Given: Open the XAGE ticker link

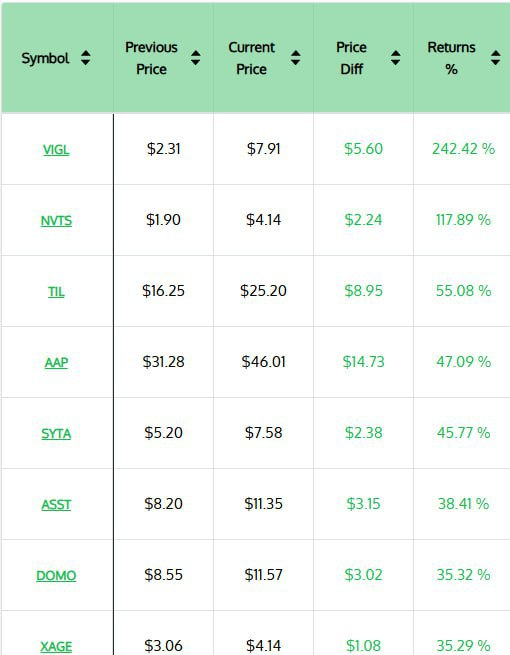Looking at the screenshot, I should (x=56, y=647).
